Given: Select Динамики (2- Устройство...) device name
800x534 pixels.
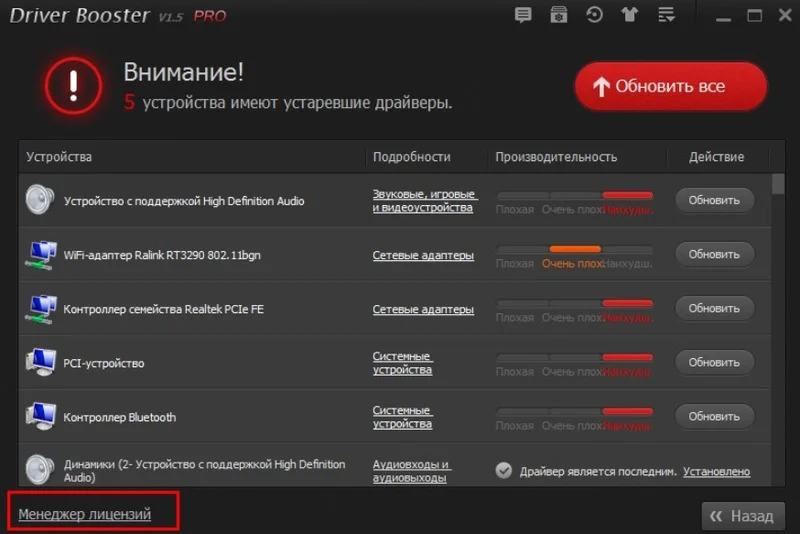Looking at the screenshot, I should pyautogui.click(x=204, y=471).
